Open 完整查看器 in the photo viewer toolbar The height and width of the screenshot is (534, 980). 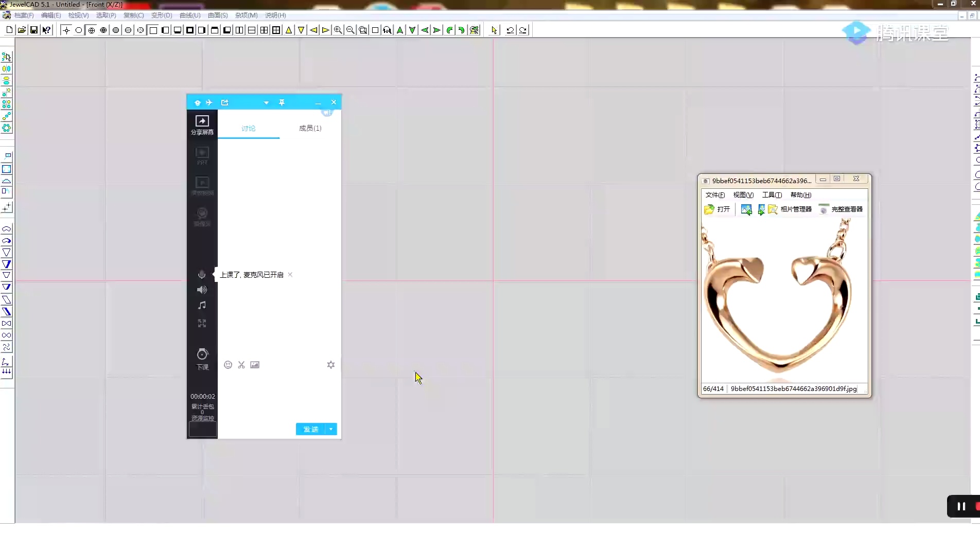(x=847, y=209)
